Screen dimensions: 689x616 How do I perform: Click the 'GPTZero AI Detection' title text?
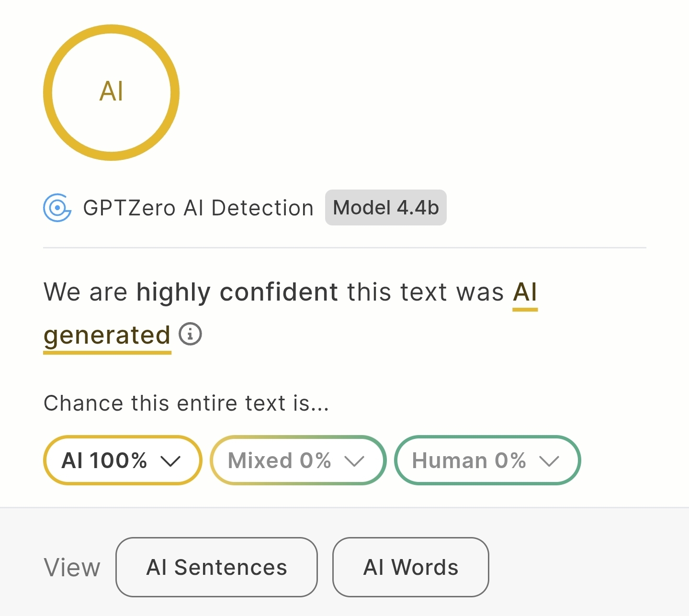[x=198, y=208]
